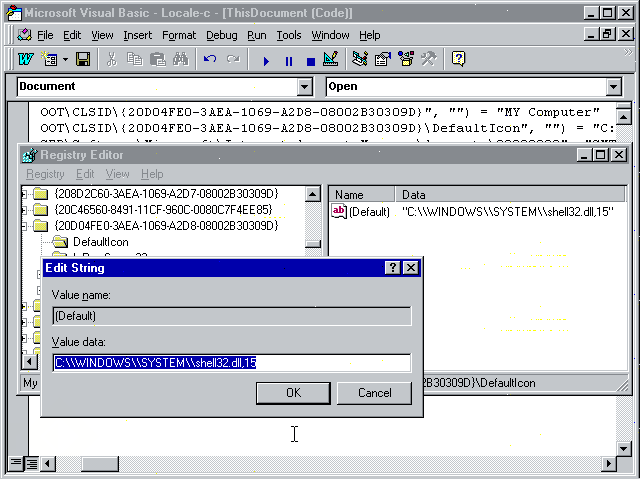Open Project Explorer icon
640x480 pixels.
tap(360, 59)
